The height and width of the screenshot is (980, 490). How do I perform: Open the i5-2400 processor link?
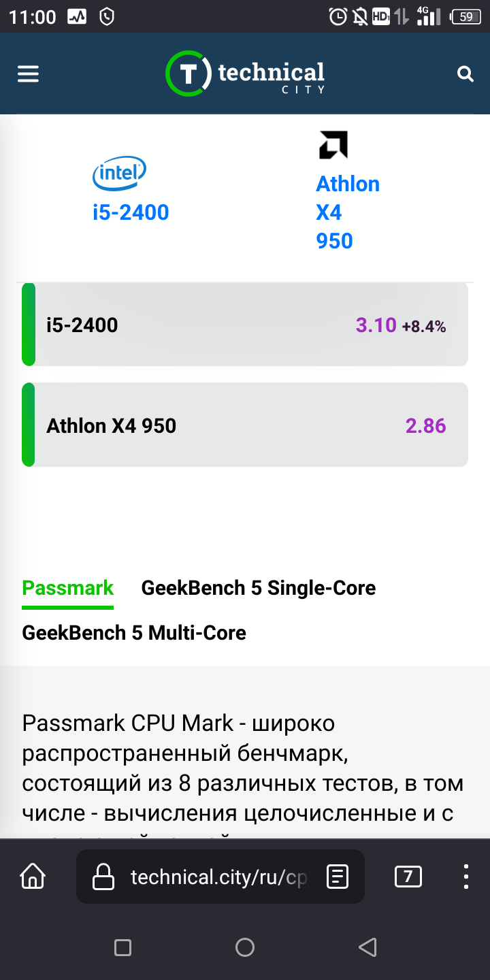131,212
